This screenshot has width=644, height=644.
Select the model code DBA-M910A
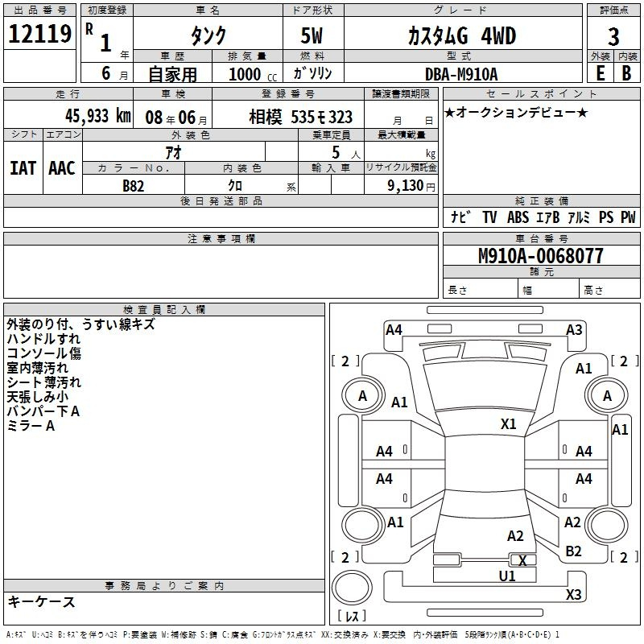(461, 74)
